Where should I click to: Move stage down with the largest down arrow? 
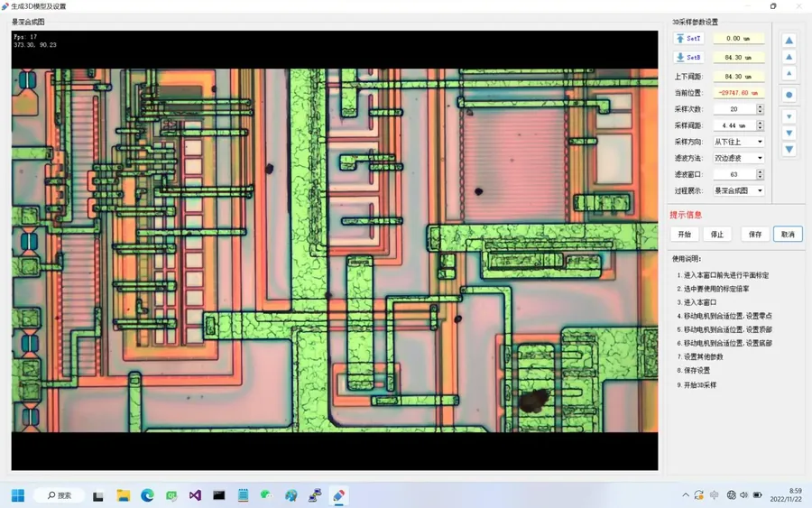tap(789, 150)
